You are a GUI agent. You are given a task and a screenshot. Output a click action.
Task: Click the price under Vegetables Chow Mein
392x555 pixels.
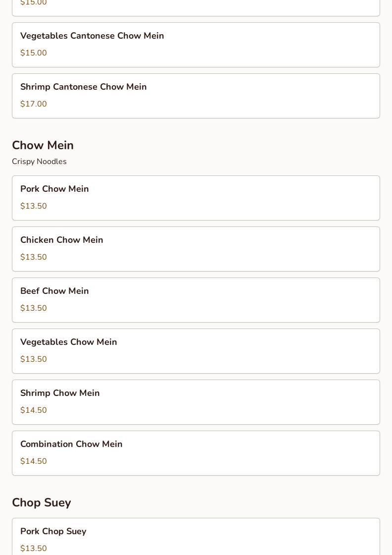(34, 359)
